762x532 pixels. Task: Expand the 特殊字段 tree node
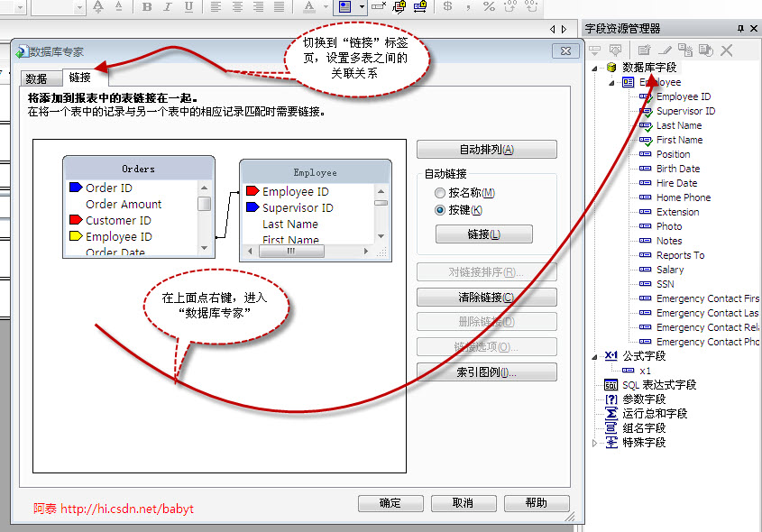594,443
